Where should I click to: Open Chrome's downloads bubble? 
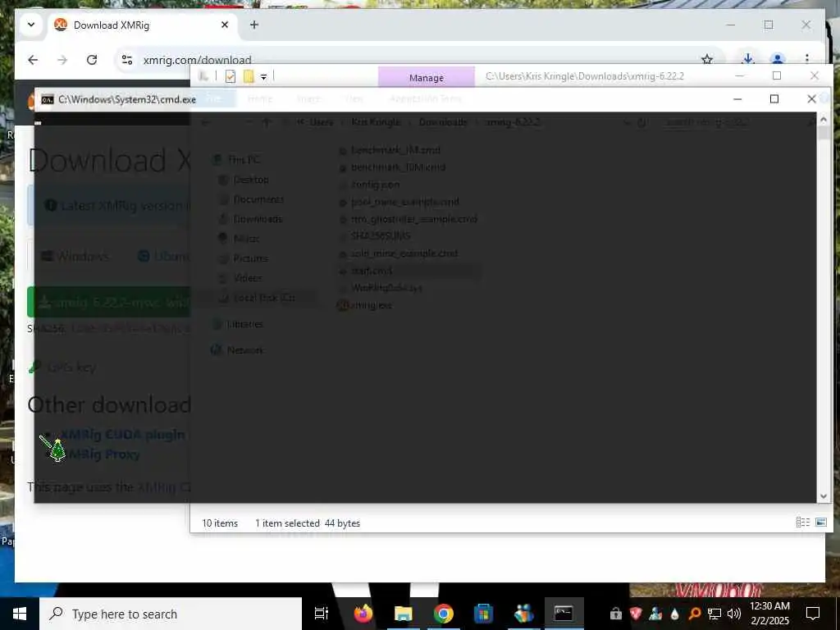pos(748,58)
